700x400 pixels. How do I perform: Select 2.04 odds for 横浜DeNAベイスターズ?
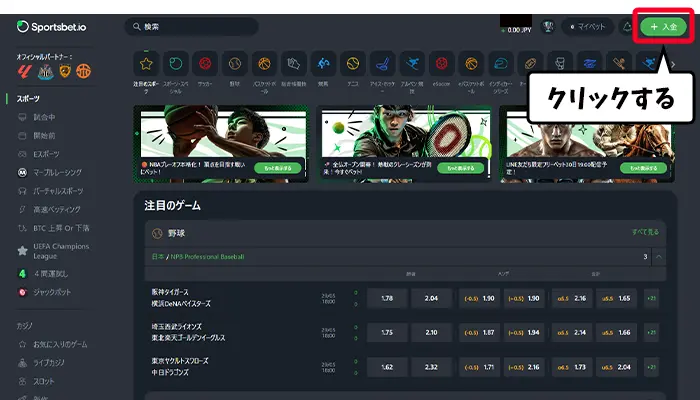pyautogui.click(x=431, y=298)
